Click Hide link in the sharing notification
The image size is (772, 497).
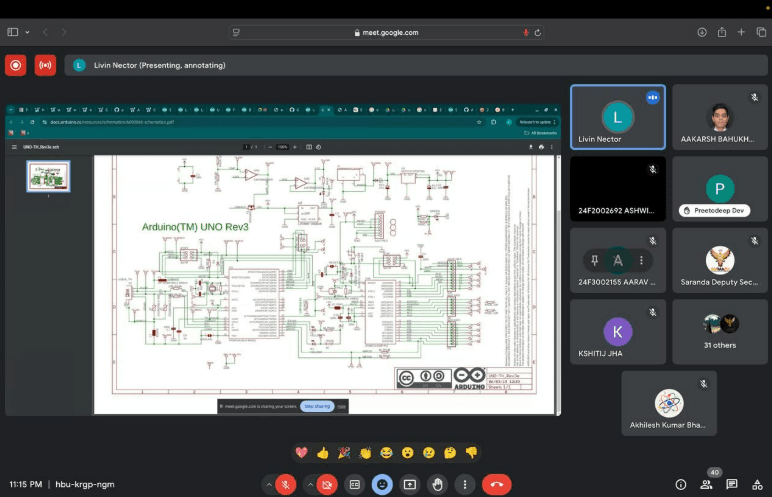(342, 406)
